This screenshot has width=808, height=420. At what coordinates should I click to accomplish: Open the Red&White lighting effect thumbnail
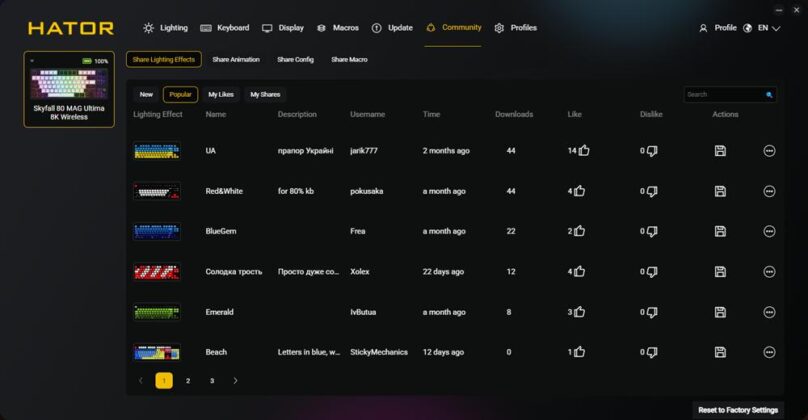pos(157,191)
